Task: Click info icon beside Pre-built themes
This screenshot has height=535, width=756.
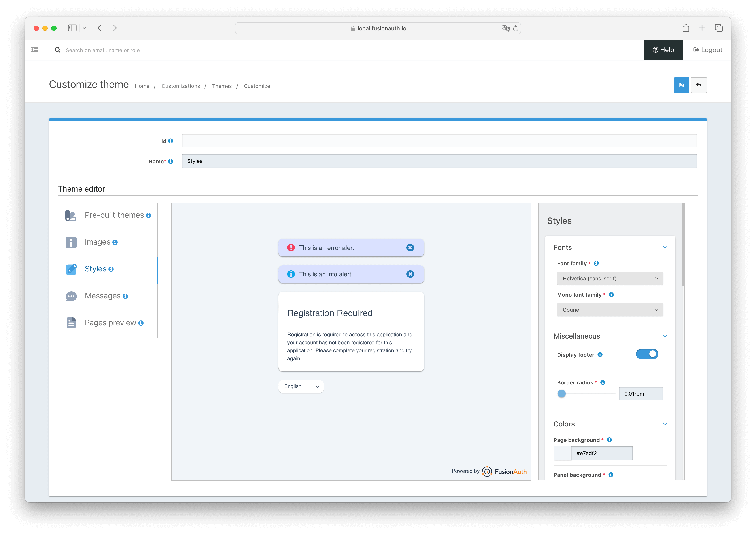Action: coord(149,215)
